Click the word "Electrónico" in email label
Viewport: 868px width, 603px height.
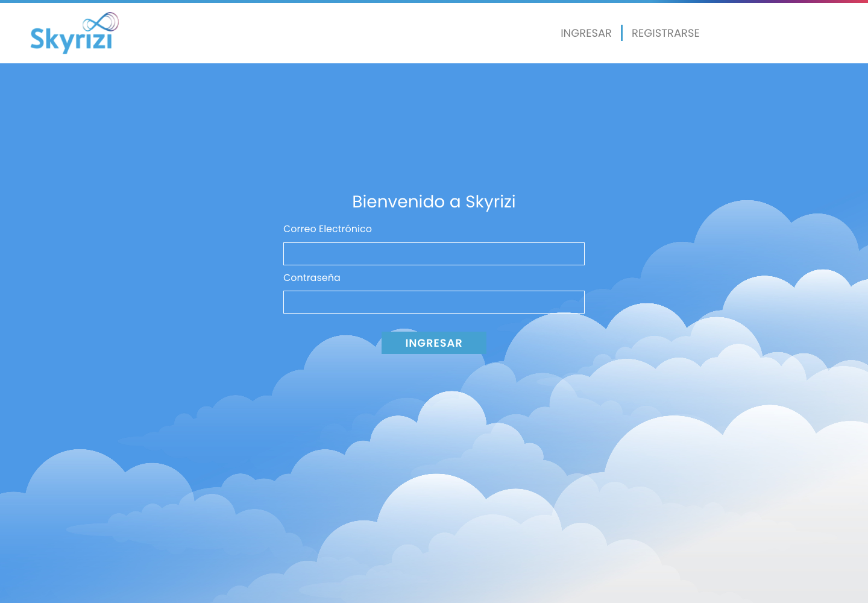click(x=345, y=229)
